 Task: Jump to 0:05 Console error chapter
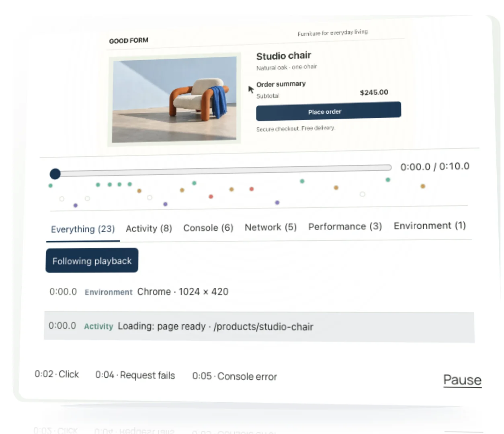point(234,376)
